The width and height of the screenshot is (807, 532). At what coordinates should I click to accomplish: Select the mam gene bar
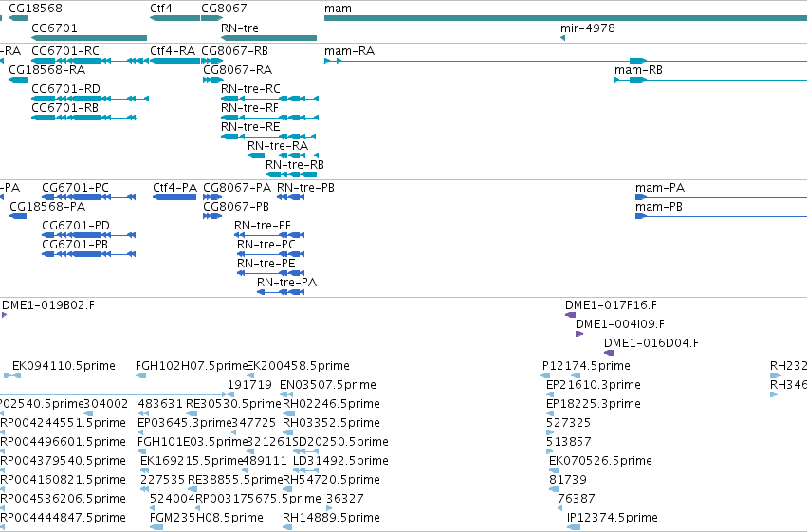[x=565, y=18]
